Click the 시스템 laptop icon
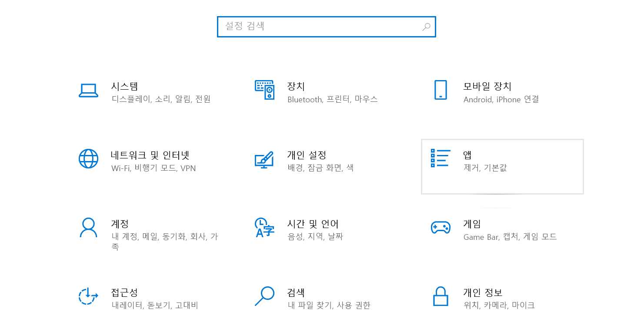The image size is (644, 336). click(x=88, y=90)
